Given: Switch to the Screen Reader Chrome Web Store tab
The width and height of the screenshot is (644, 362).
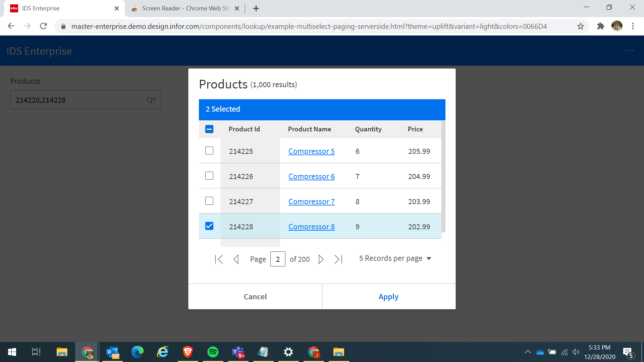Looking at the screenshot, I should tap(185, 8).
